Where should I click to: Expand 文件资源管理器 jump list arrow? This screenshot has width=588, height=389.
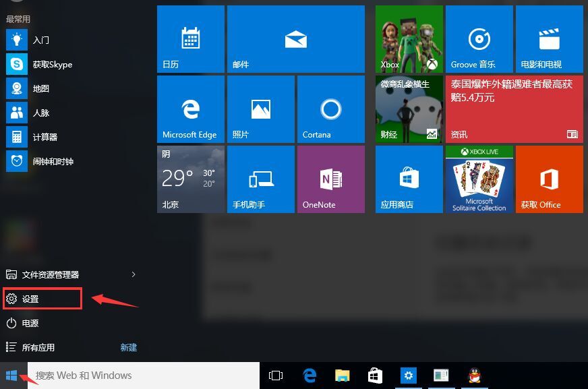point(134,274)
